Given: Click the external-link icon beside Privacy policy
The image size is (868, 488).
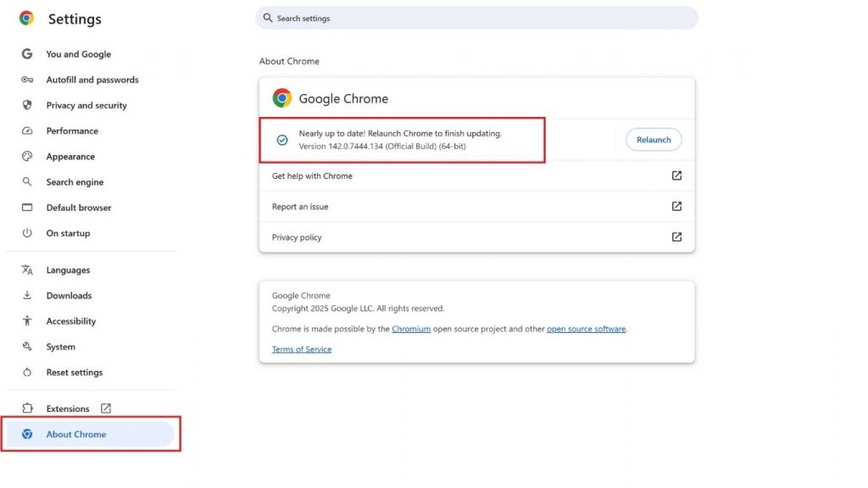Looking at the screenshot, I should tap(676, 237).
